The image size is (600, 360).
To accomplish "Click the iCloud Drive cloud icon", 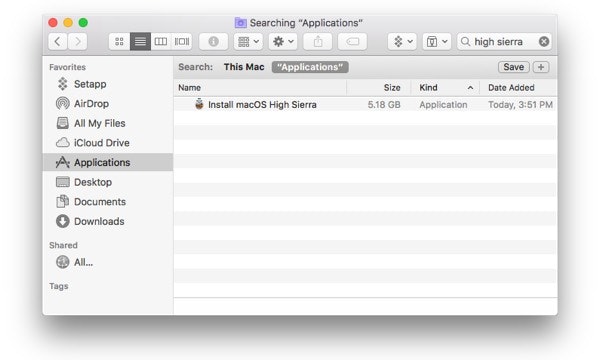I will 63,143.
